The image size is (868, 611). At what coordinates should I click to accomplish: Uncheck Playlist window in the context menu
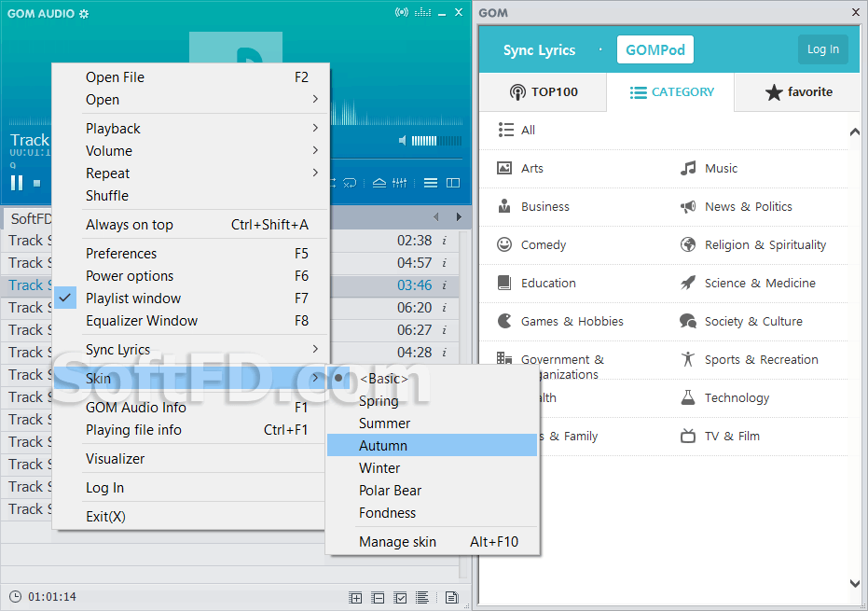pos(191,299)
